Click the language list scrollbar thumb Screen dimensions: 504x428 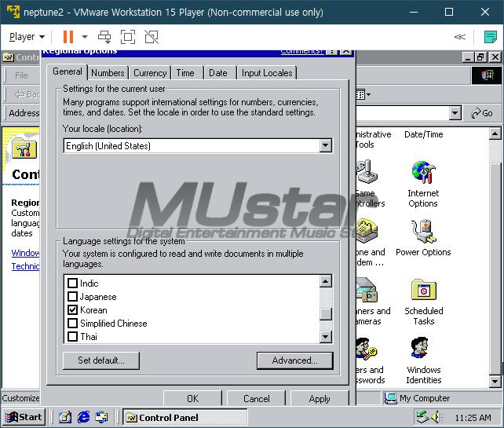click(x=326, y=314)
